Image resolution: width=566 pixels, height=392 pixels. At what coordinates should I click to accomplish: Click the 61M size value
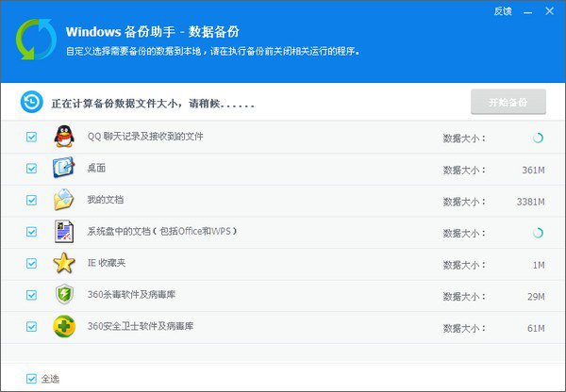tap(536, 329)
